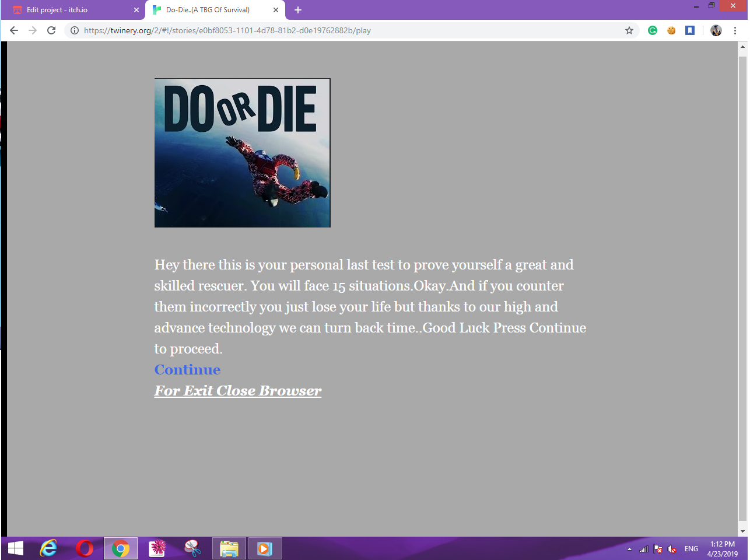Screen dimensions: 750x560
Task: Open the Grammarly extension icon
Action: click(653, 30)
